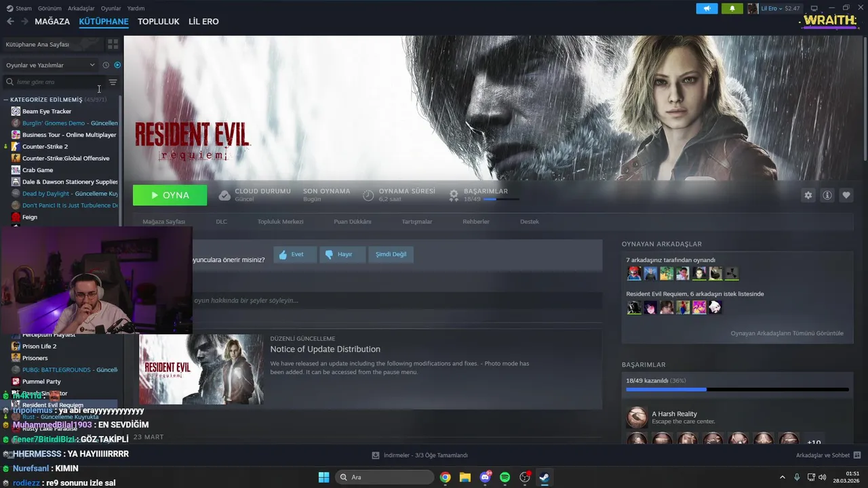Open the Oyunlar menu

click(111, 8)
